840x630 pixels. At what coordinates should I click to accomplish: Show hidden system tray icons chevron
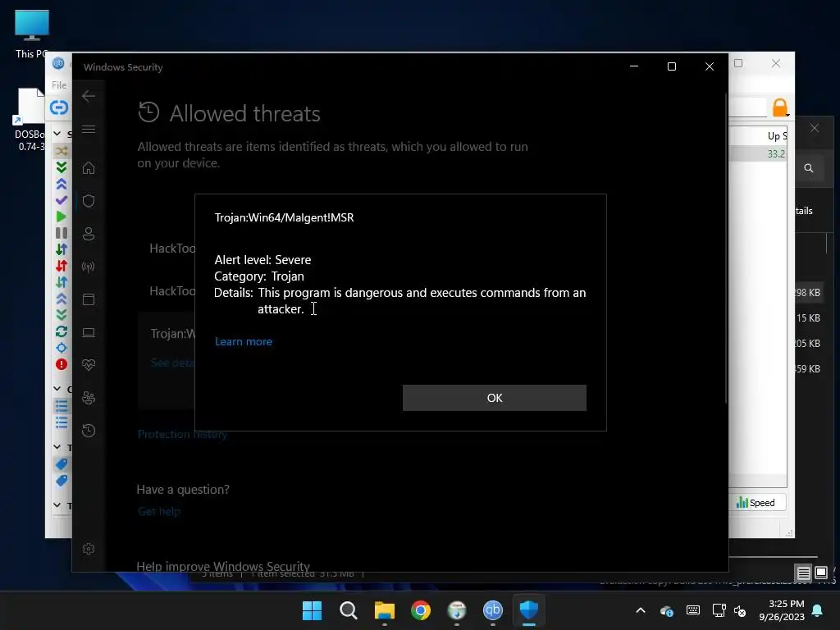(x=640, y=610)
